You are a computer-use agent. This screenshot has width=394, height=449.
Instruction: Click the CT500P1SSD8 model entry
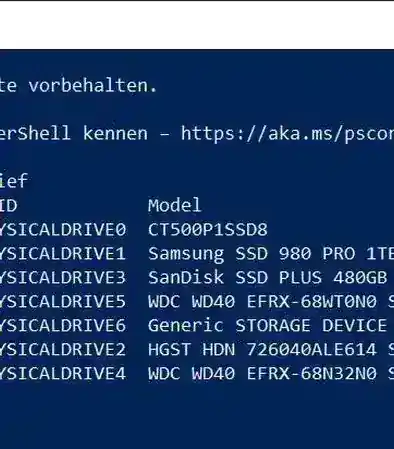(208, 229)
